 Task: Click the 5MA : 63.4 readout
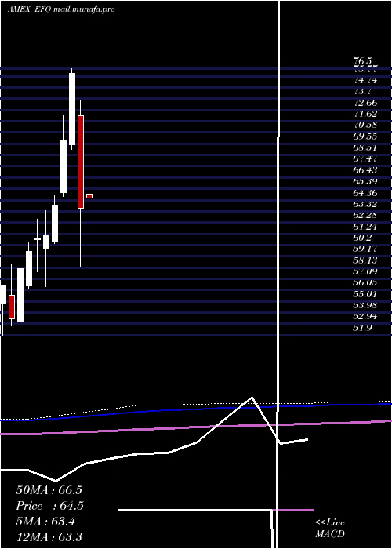45,522
